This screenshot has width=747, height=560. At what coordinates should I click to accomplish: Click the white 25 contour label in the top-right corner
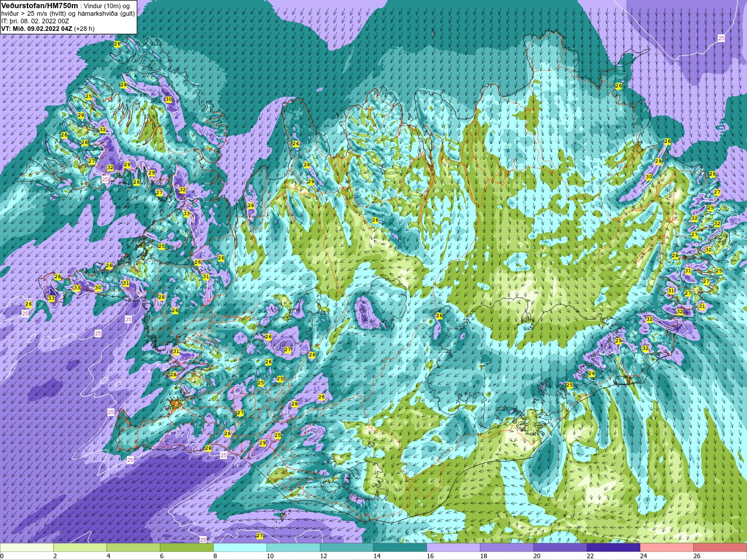coord(721,38)
